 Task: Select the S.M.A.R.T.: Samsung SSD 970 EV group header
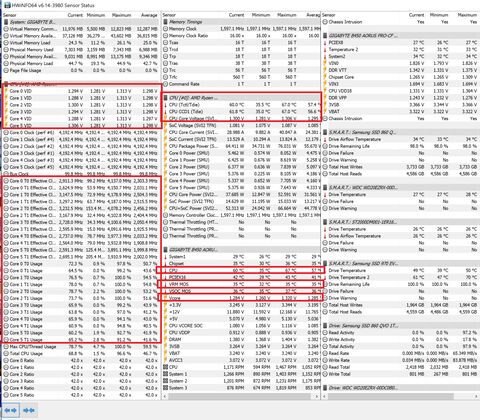click(x=401, y=263)
